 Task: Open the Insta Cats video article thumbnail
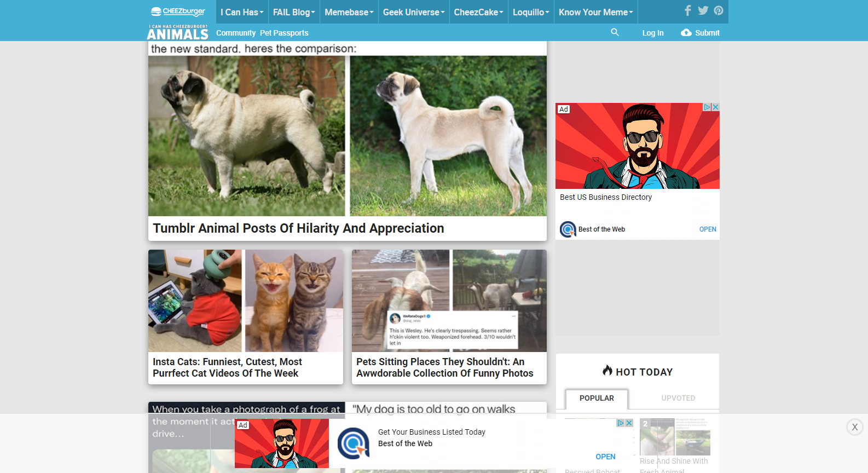(246, 301)
